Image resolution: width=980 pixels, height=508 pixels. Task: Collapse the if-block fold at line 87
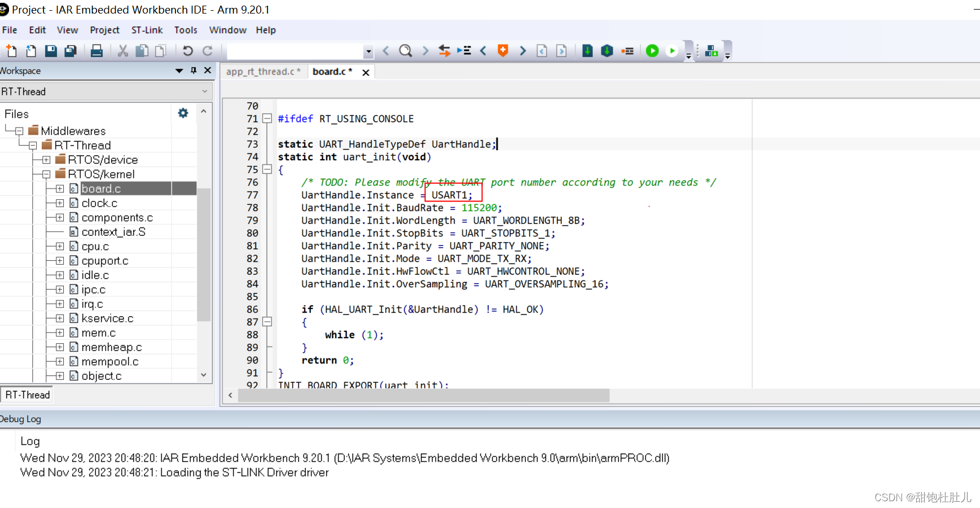(267, 322)
